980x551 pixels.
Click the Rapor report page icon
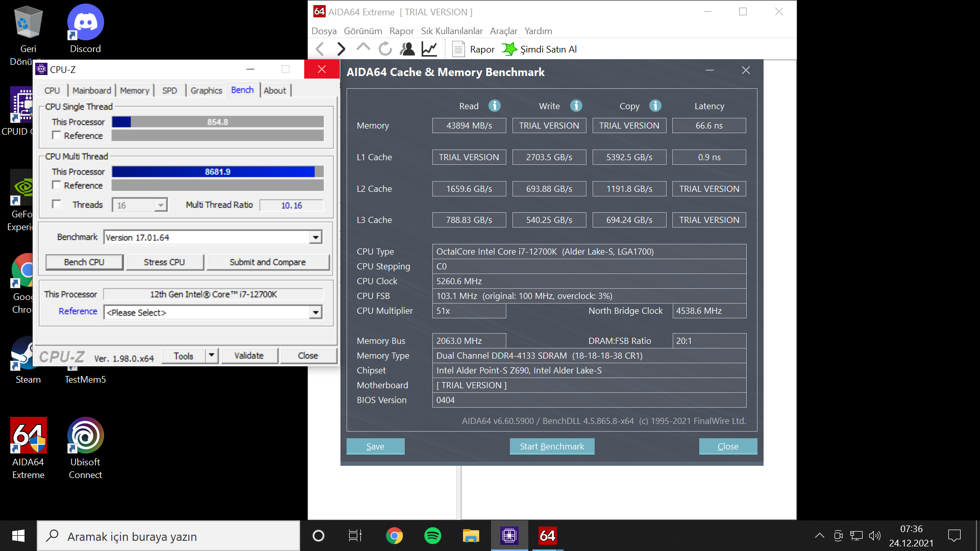pyautogui.click(x=458, y=49)
